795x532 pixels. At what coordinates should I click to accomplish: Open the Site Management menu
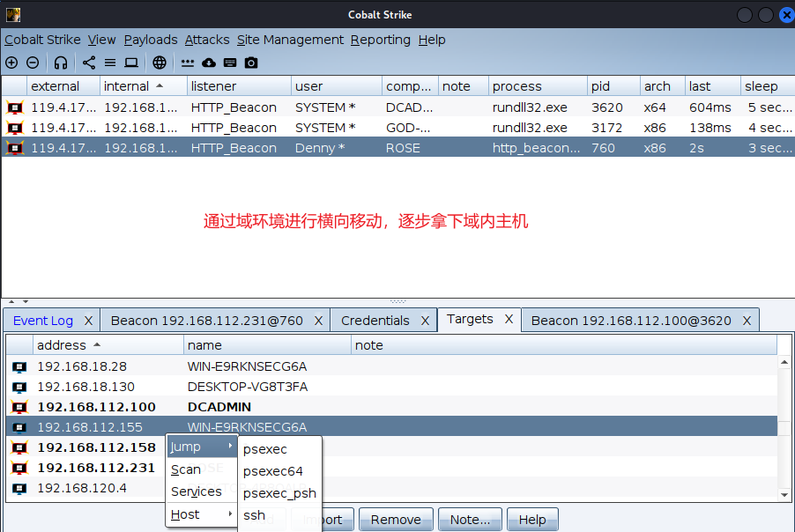pos(290,40)
